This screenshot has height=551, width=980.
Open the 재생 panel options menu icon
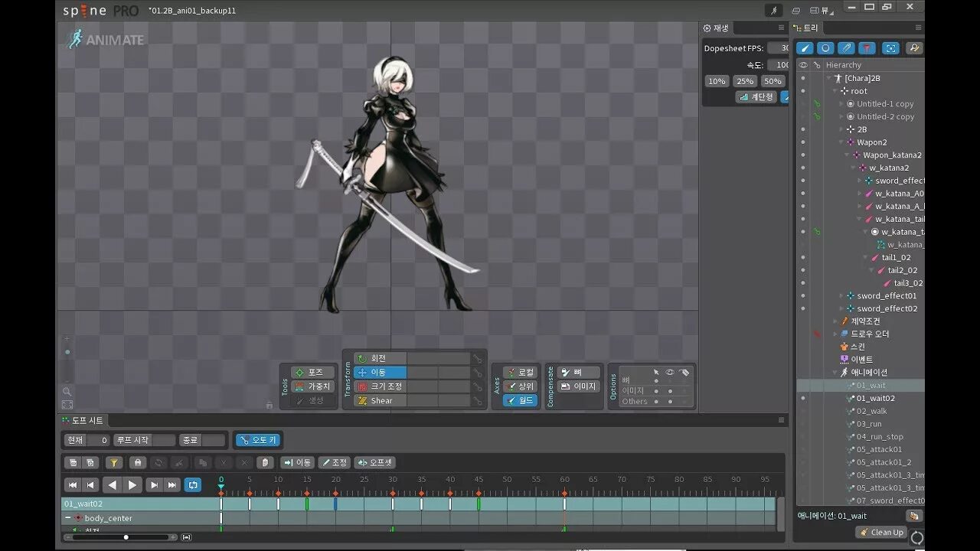point(781,28)
